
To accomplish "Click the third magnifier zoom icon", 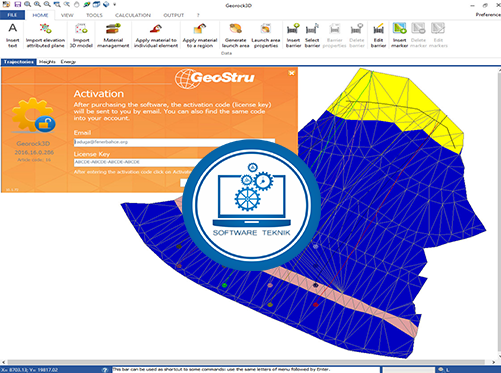I will (47, 4).
